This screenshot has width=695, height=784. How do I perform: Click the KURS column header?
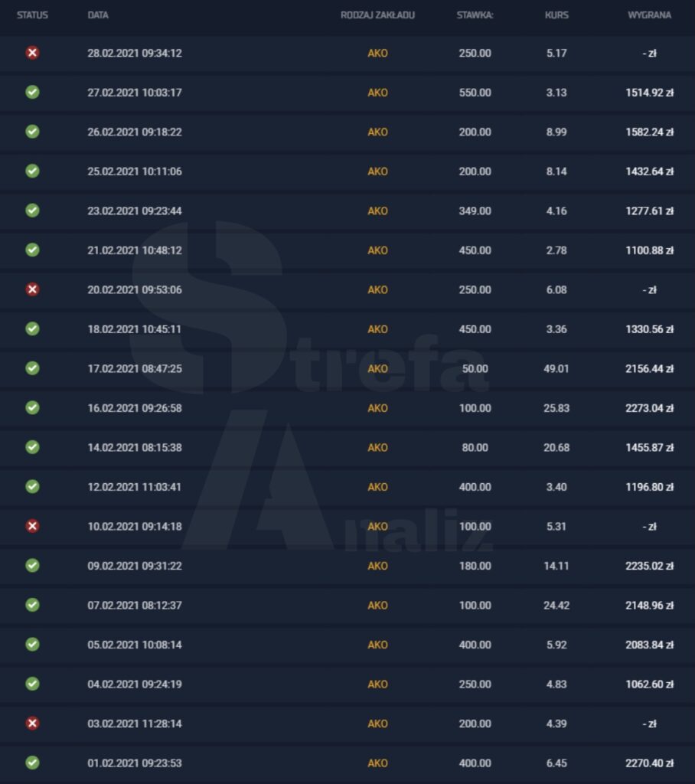click(556, 15)
